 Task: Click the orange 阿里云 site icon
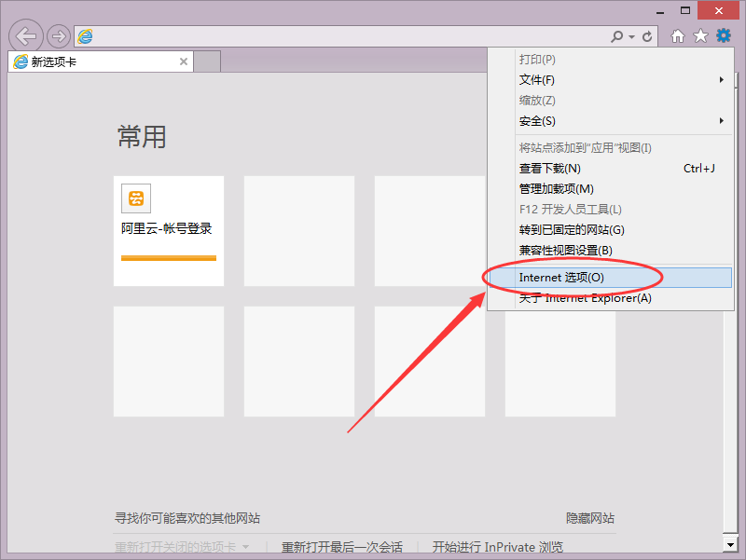[x=136, y=198]
